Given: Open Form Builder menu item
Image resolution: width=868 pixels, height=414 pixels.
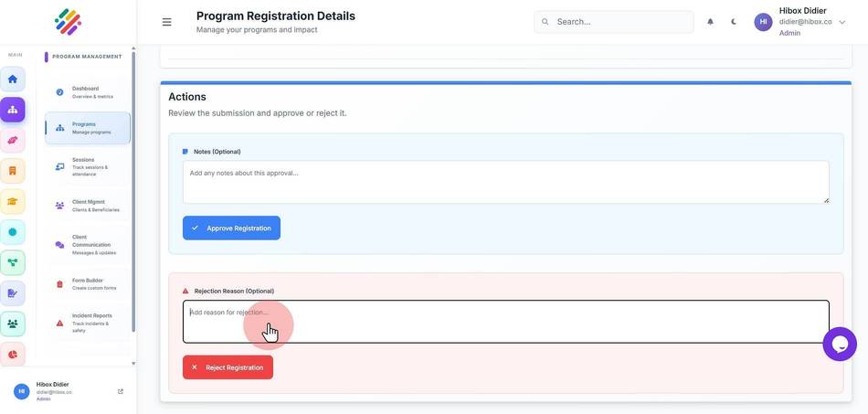Looking at the screenshot, I should [x=88, y=284].
